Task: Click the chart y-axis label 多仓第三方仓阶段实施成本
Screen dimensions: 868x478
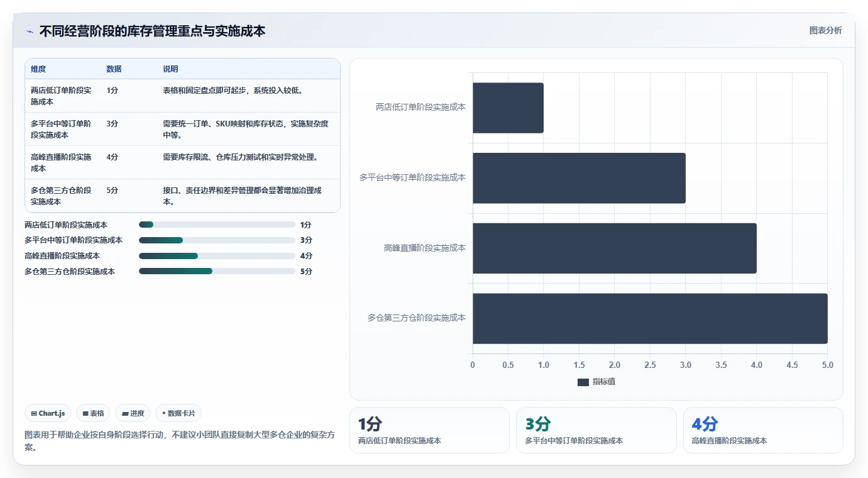Action: 417,318
